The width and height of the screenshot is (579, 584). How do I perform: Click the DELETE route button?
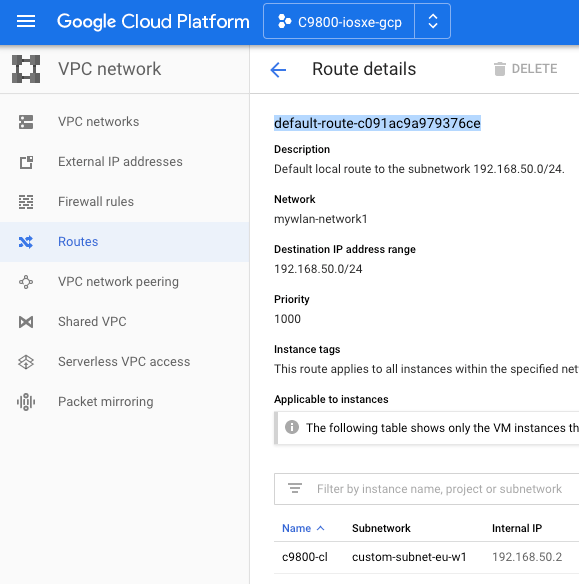coord(525,69)
